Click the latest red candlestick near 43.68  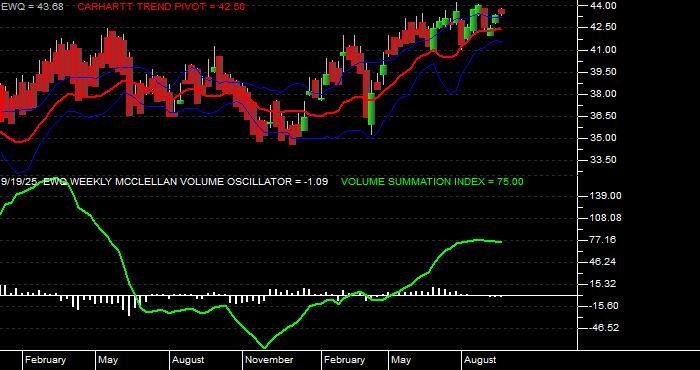502,12
